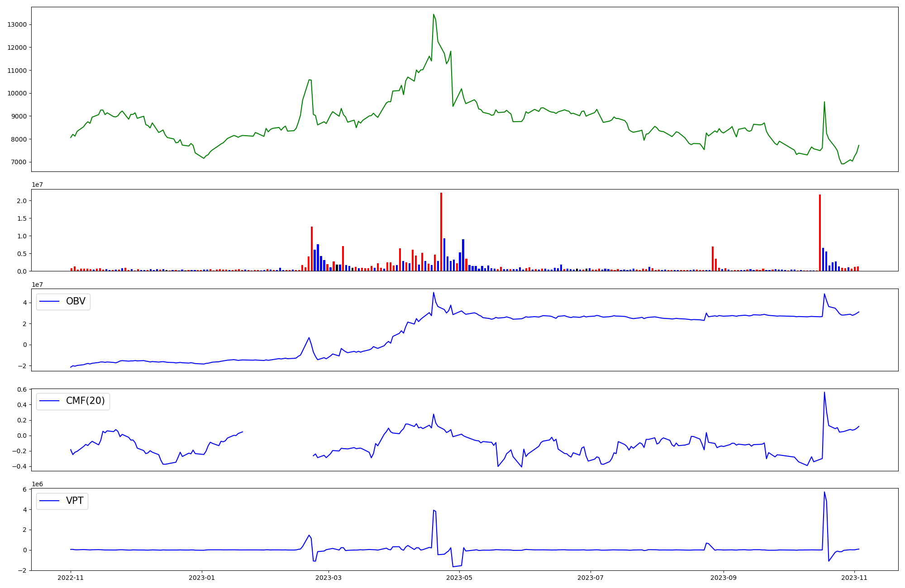This screenshot has height=588, width=905.
Task: Click the VPT spike near late October
Action: [824, 493]
